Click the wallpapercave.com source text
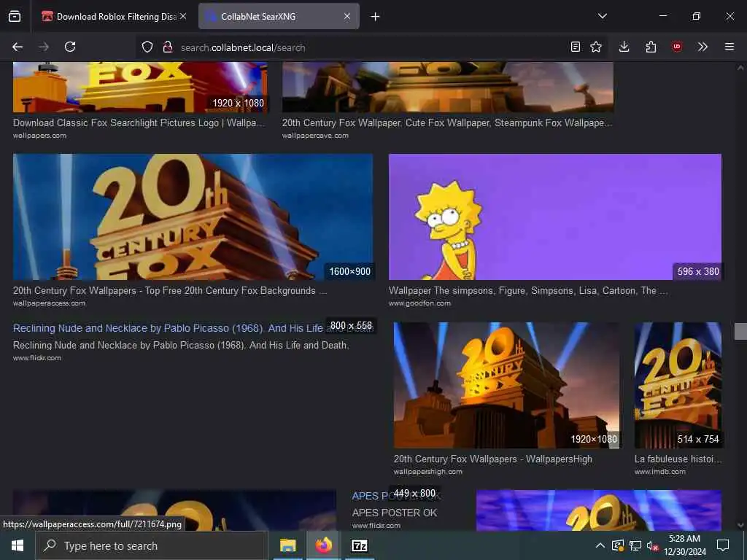 pyautogui.click(x=315, y=136)
